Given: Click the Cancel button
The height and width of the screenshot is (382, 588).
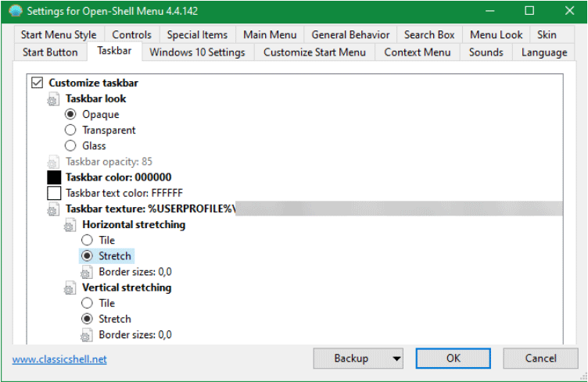Looking at the screenshot, I should 540,359.
